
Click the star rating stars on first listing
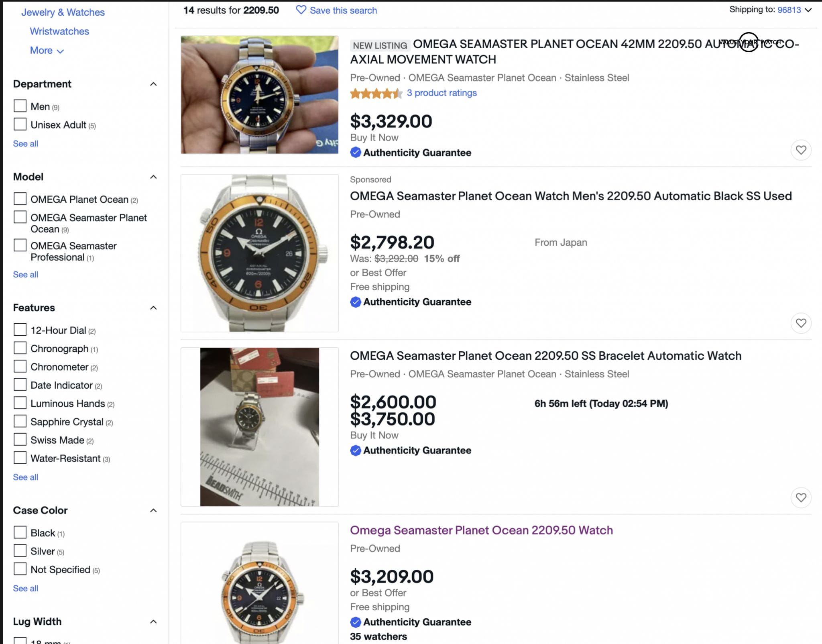(x=375, y=93)
